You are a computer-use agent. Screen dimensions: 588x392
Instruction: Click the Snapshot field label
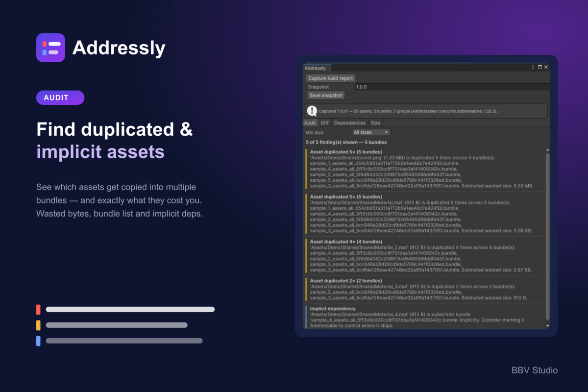coord(318,87)
